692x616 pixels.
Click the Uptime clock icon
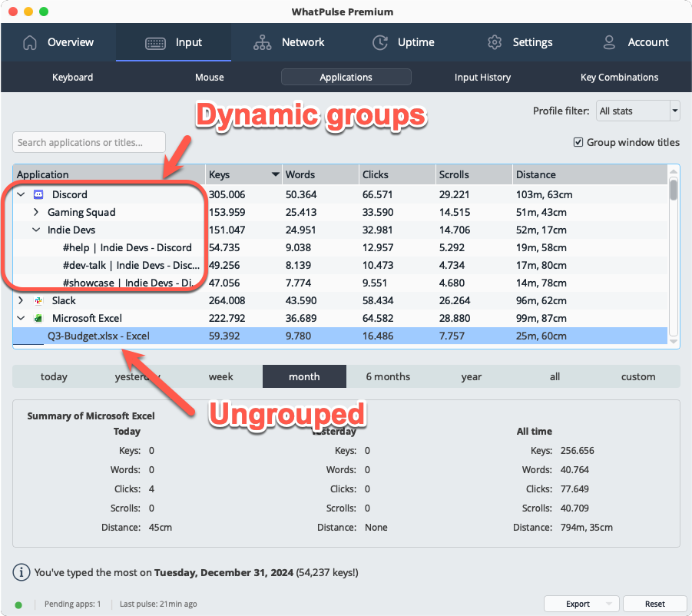380,42
